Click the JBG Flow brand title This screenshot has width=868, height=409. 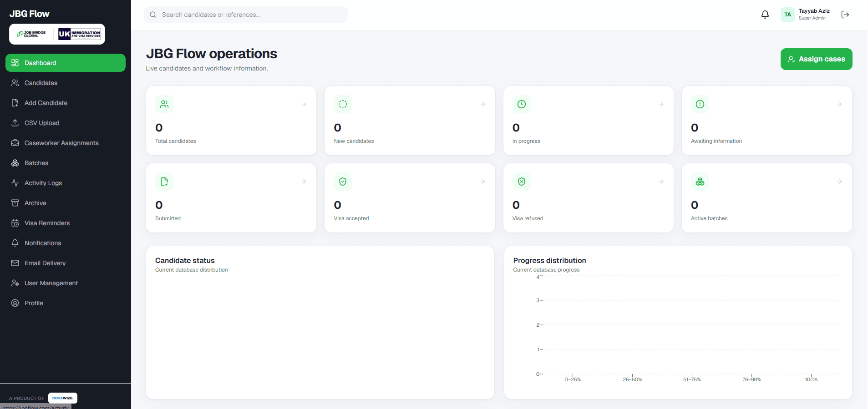30,14
